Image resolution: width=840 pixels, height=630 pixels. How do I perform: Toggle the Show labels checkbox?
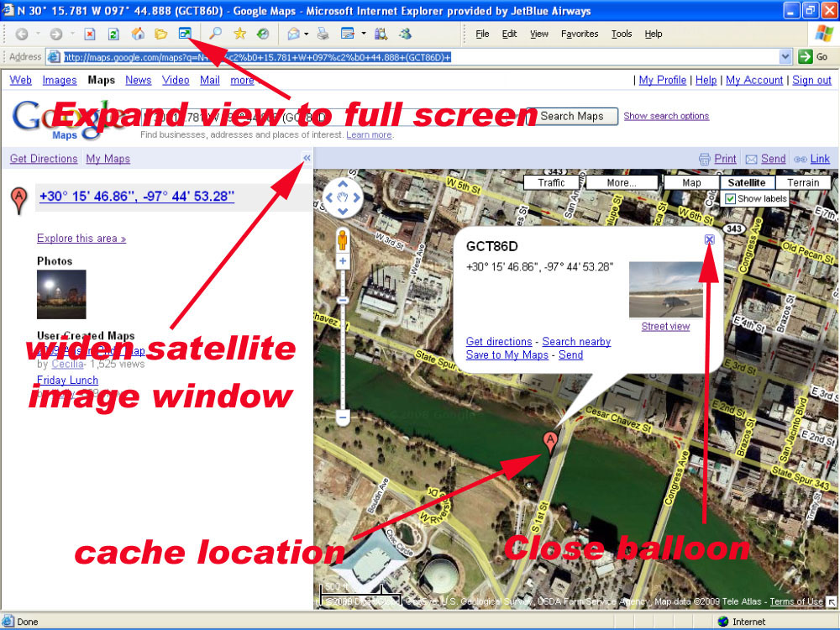coord(730,199)
